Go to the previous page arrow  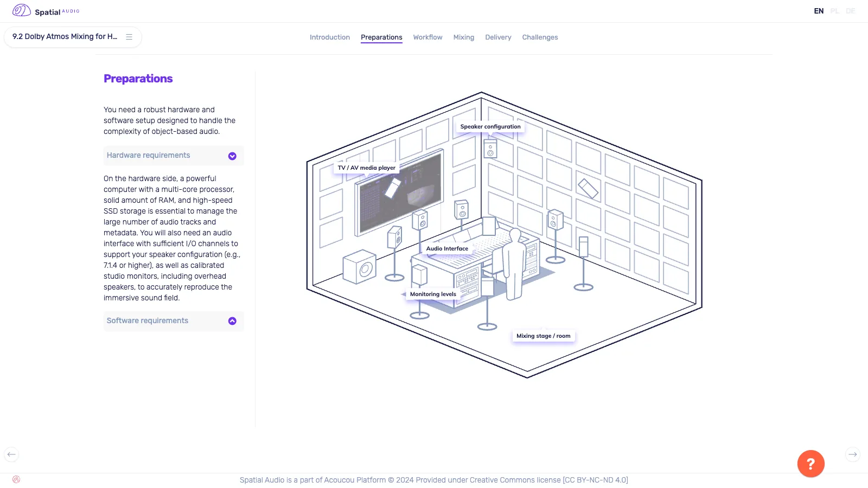(x=11, y=454)
